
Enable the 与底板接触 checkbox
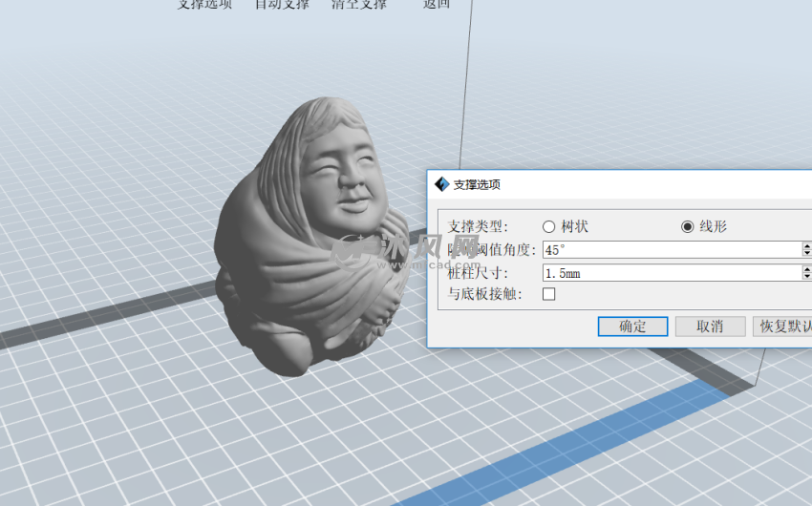pos(549,294)
